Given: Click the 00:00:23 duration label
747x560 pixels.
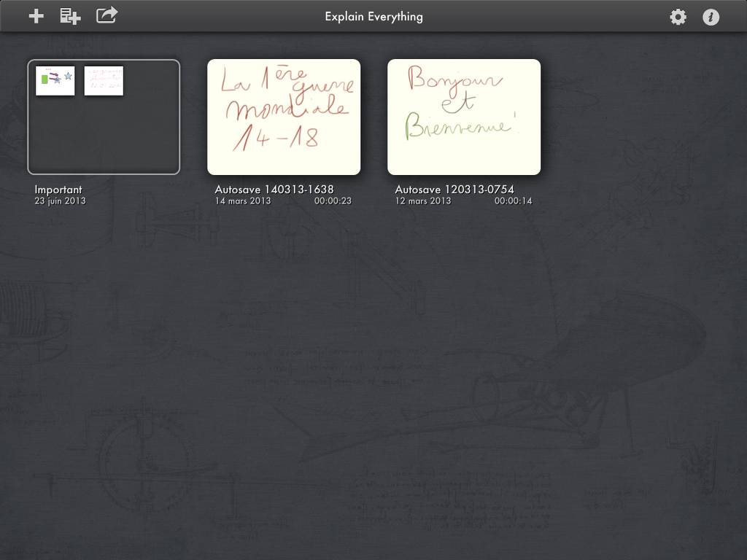Looking at the screenshot, I should [x=333, y=201].
